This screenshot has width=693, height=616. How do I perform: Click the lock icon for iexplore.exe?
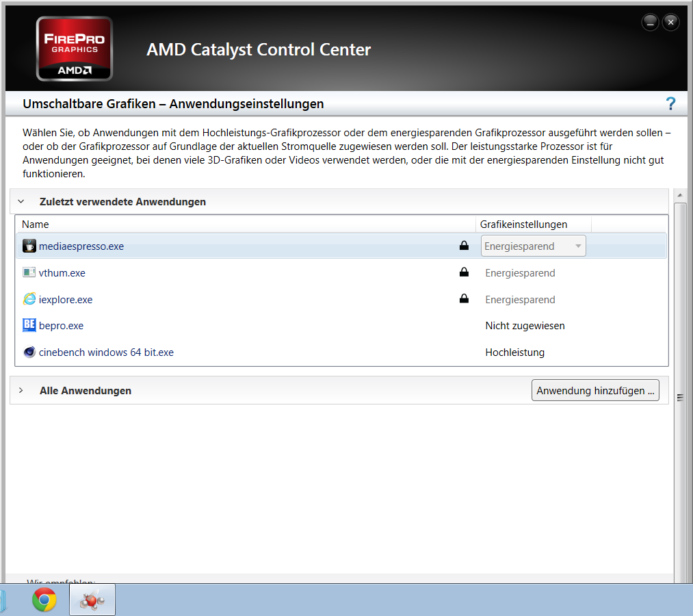tap(464, 298)
